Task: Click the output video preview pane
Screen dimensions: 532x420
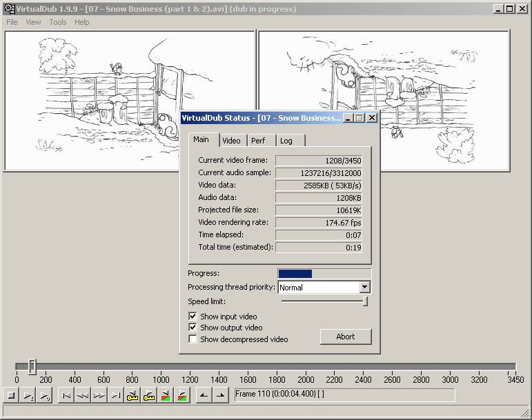Action: click(x=384, y=101)
